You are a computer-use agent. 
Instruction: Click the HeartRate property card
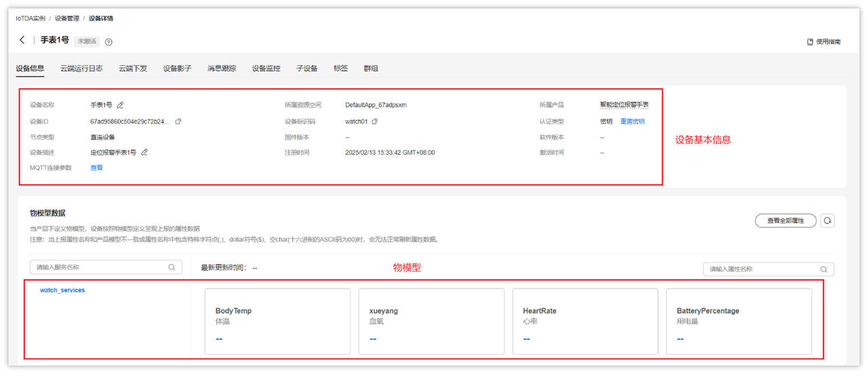pos(585,322)
